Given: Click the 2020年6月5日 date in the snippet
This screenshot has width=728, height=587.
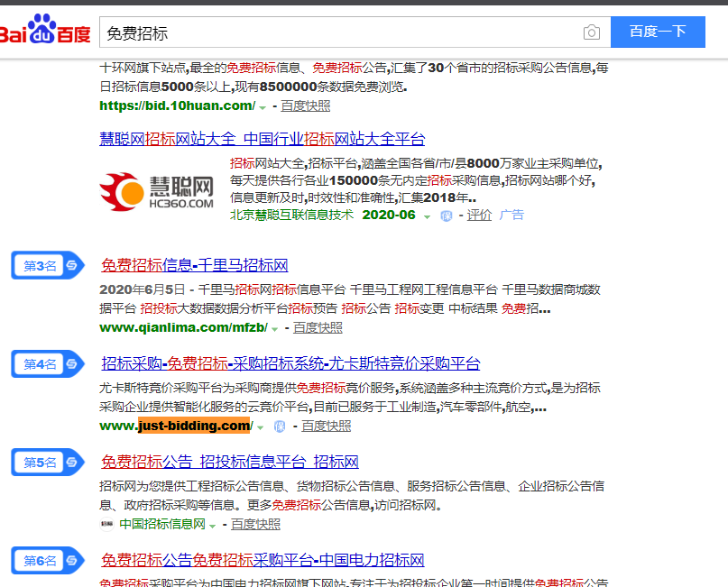Looking at the screenshot, I should click(142, 289).
